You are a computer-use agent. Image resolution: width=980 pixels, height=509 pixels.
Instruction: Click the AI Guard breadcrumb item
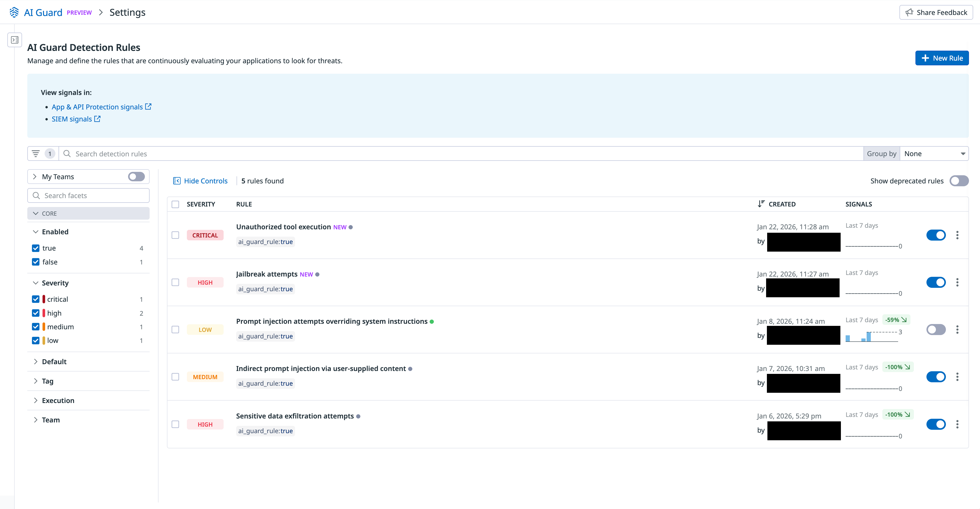coord(43,13)
